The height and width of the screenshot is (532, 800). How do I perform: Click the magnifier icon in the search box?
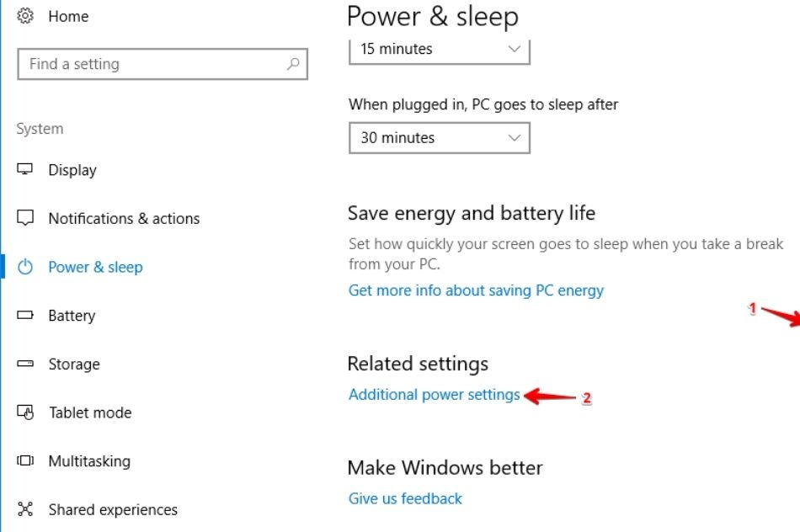pos(292,63)
